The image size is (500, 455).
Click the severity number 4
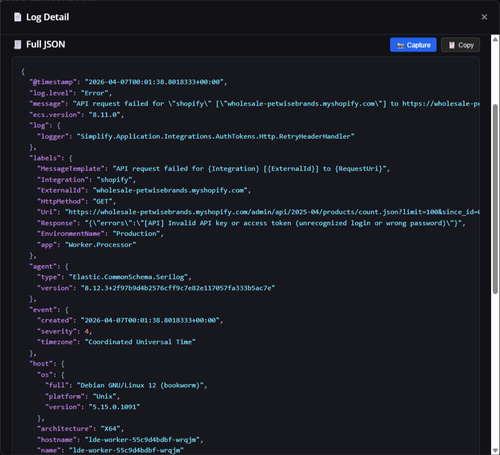(x=87, y=331)
